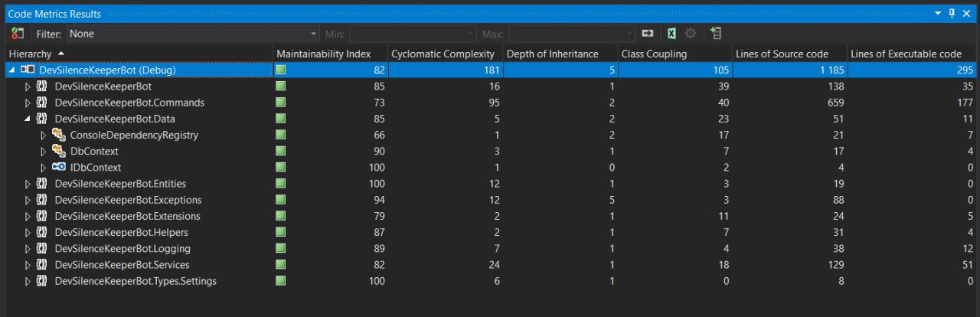Expand the DevSilenceKeeperBot.Extensions node

[28, 216]
